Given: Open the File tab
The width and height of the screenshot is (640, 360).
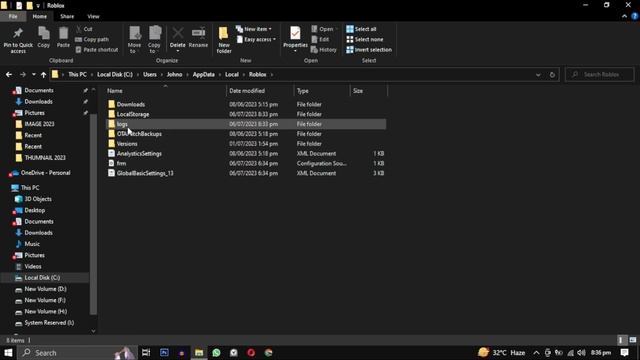Looking at the screenshot, I should pos(13,16).
